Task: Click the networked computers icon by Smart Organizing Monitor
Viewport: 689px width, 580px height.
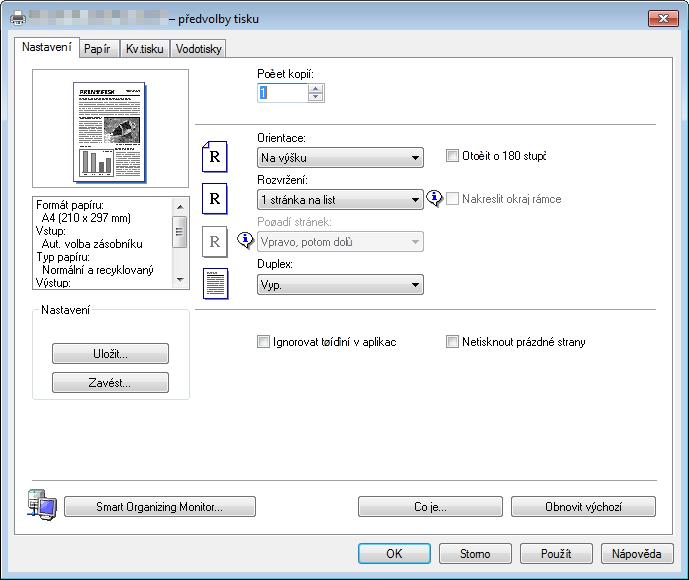Action: (x=42, y=505)
